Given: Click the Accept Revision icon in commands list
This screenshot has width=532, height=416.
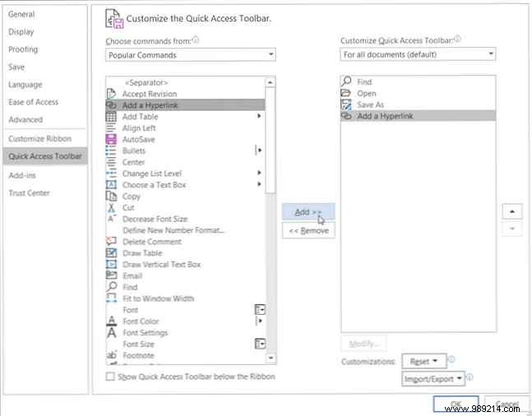Looking at the screenshot, I should pos(111,94).
